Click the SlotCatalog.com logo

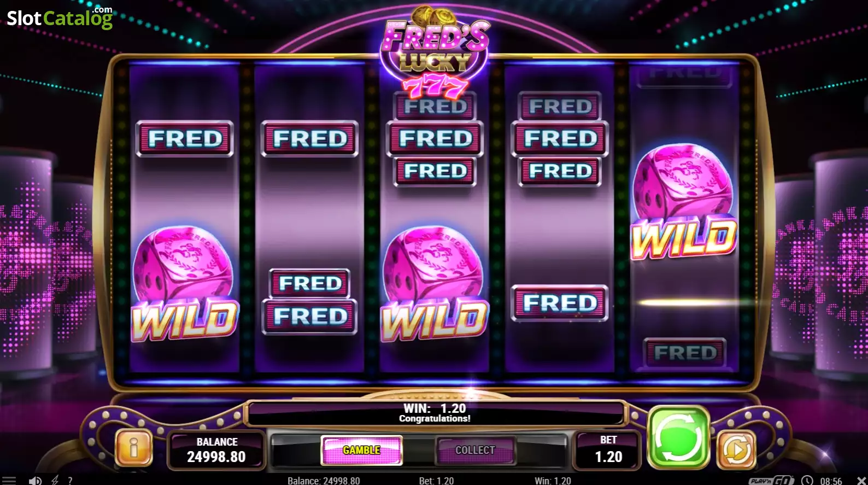click(60, 17)
